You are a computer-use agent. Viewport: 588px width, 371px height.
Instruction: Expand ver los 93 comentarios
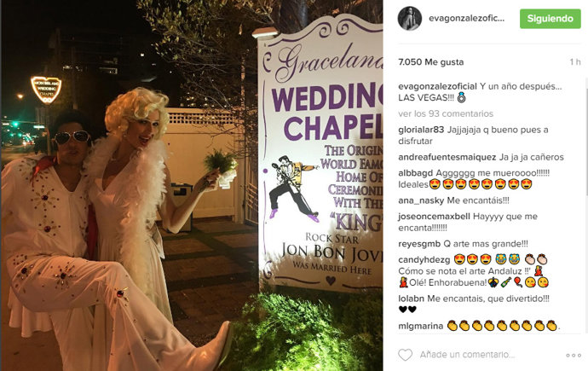pos(446,113)
